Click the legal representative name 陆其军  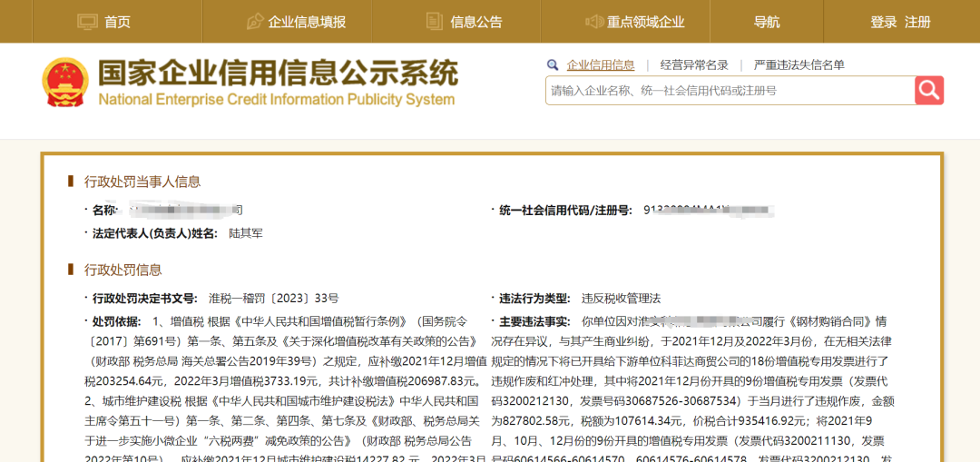point(246,233)
